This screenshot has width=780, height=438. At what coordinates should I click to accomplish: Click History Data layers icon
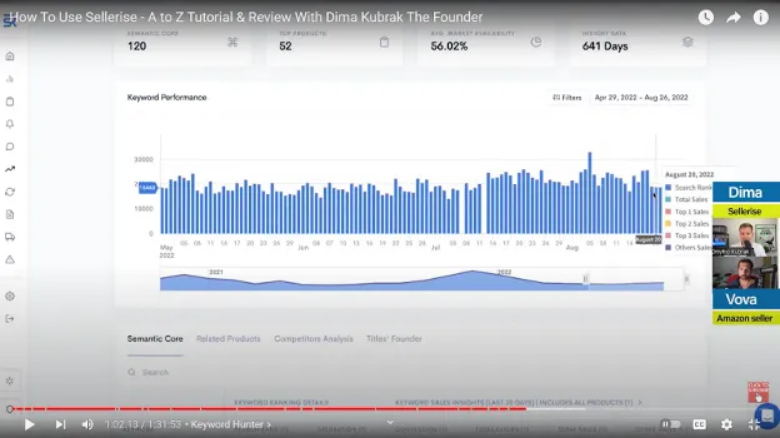coord(687,42)
